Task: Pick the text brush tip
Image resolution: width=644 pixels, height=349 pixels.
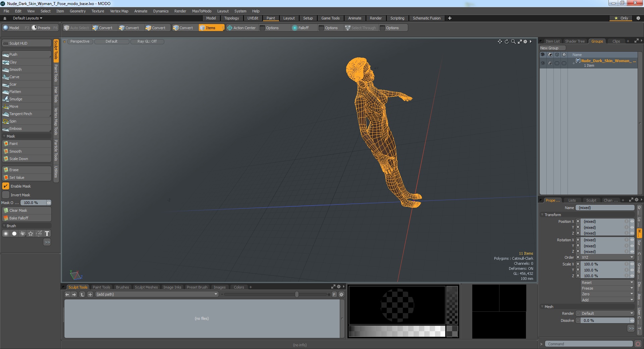Action: click(x=47, y=234)
